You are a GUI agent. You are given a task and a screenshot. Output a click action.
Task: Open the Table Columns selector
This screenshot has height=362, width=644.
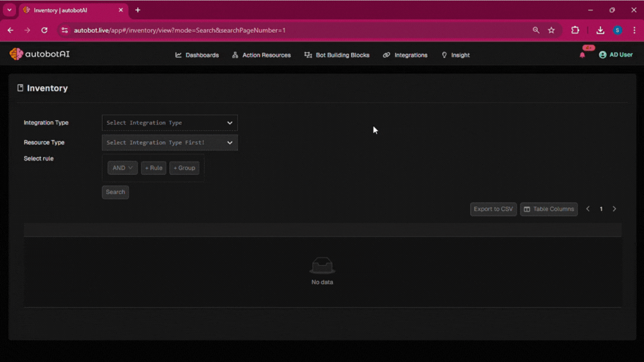tap(548, 209)
